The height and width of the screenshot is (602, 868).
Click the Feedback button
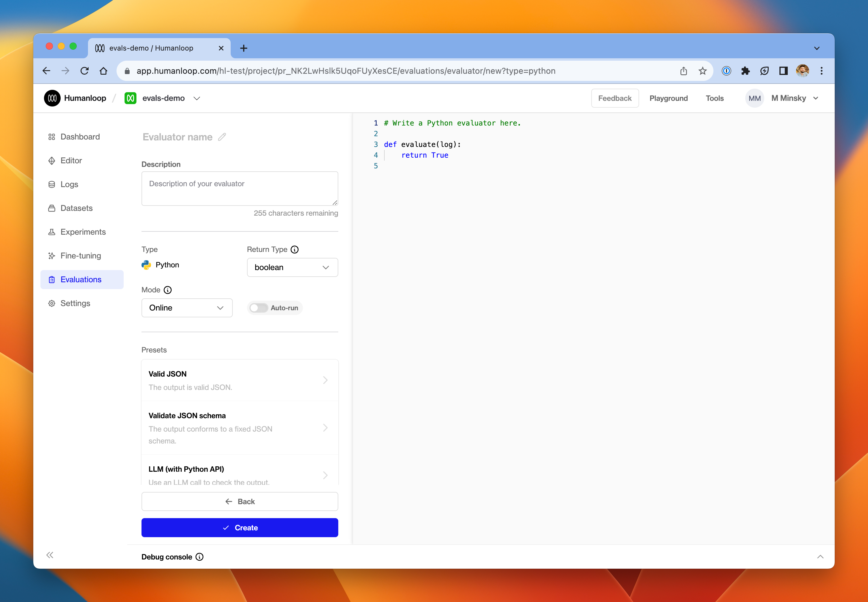click(615, 98)
